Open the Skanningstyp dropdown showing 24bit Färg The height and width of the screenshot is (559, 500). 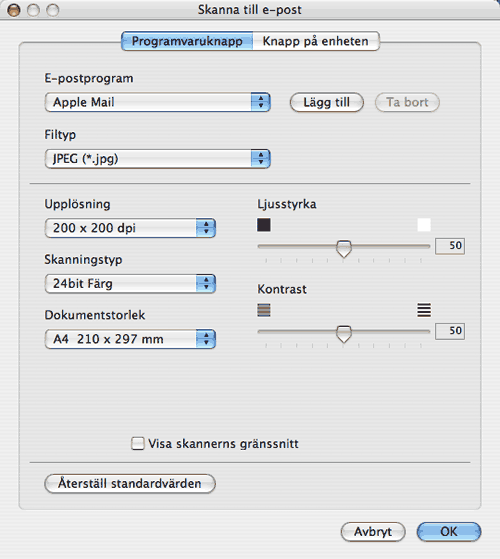tap(130, 284)
